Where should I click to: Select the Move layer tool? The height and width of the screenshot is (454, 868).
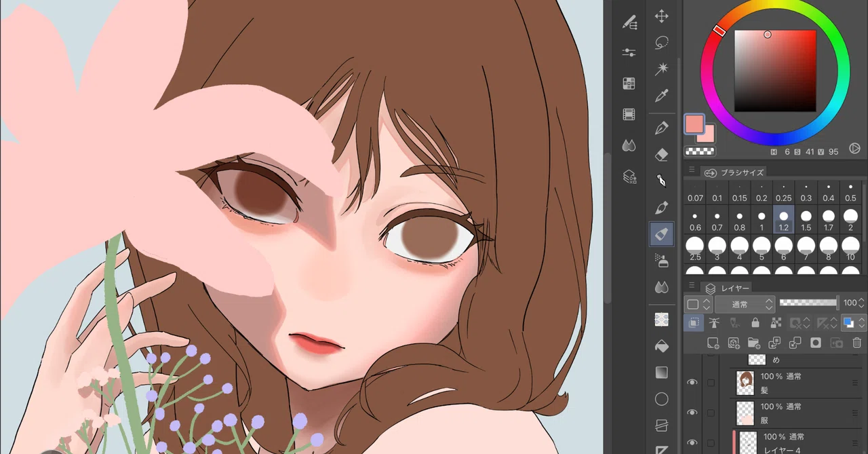[x=662, y=16]
